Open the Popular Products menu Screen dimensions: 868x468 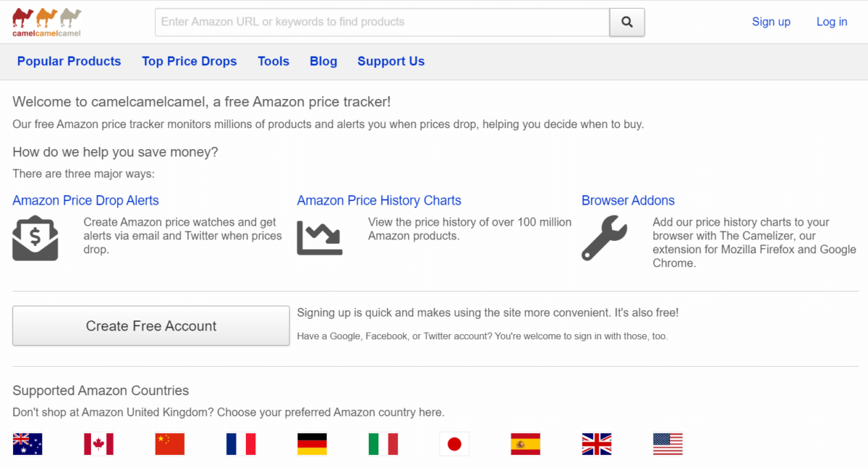(69, 61)
